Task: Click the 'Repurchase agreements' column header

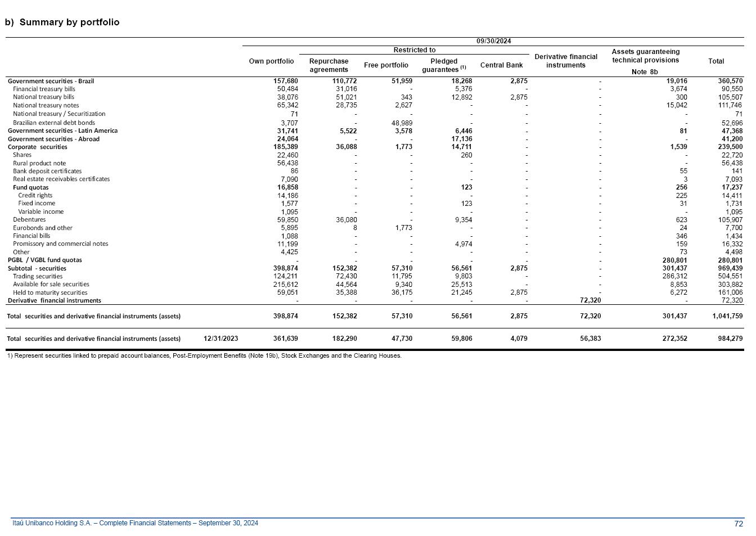Action: click(328, 65)
